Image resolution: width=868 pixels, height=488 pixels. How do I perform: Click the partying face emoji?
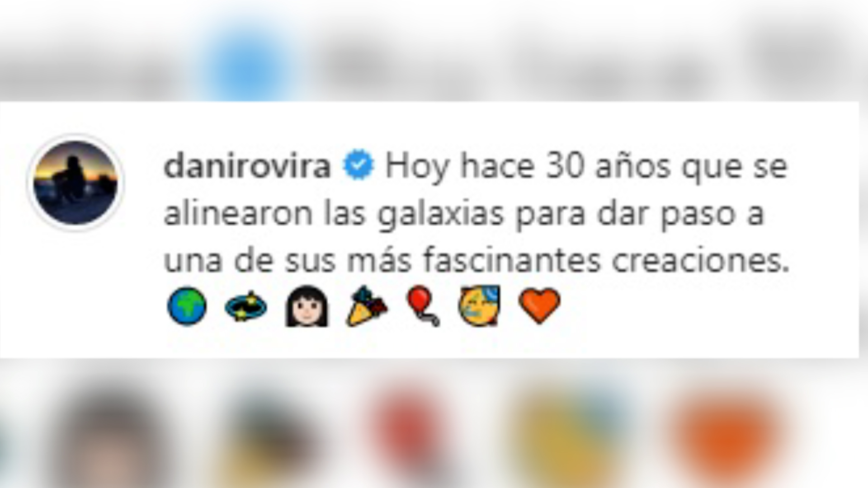pyautogui.click(x=479, y=306)
